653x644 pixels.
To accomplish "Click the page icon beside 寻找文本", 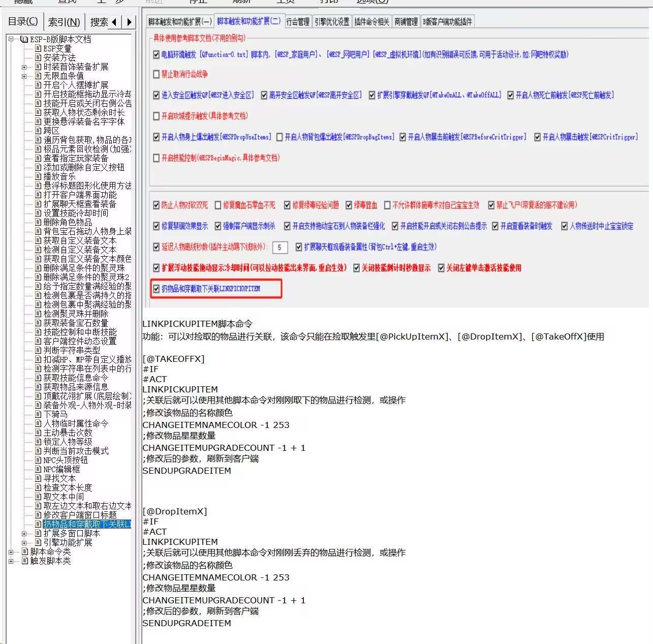I will (38, 478).
